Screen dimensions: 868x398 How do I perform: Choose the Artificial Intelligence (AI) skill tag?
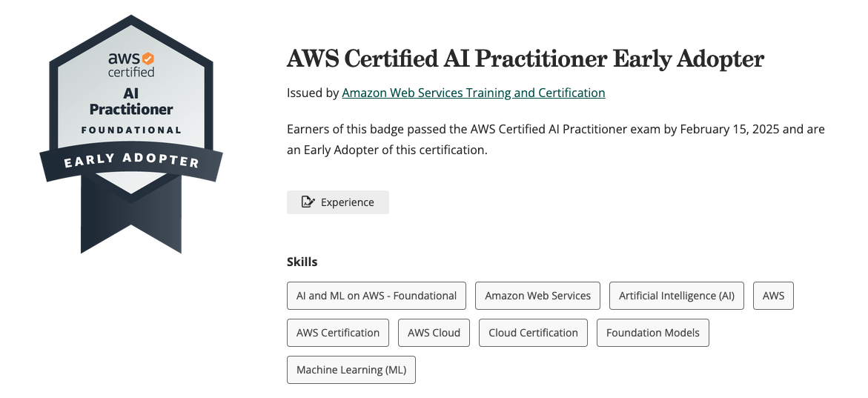(x=677, y=296)
